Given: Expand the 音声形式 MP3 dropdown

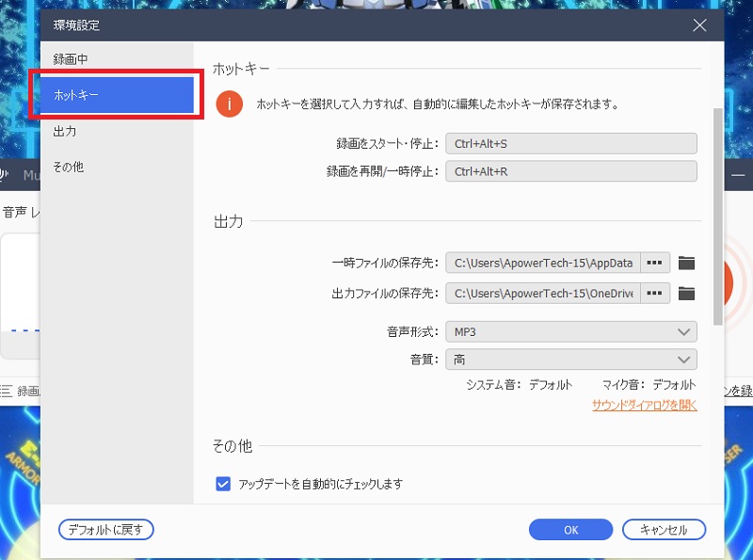Looking at the screenshot, I should [571, 332].
